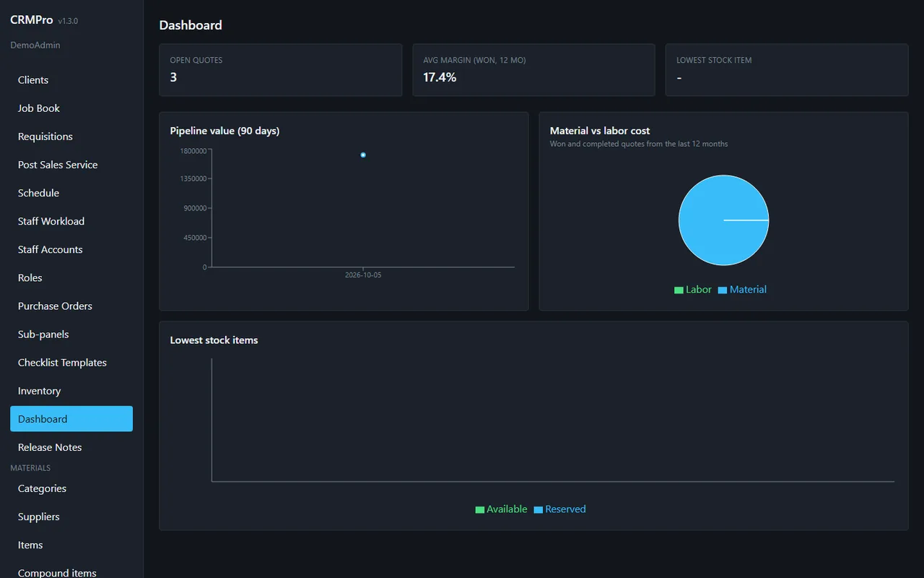Open Categories under Materials
924x578 pixels.
click(71, 488)
